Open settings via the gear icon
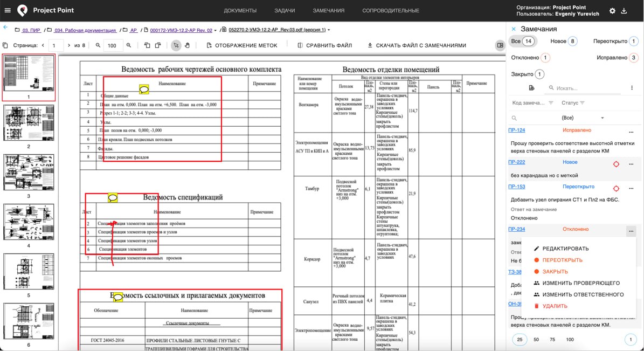Image resolution: width=644 pixels, height=351 pixels. point(612,11)
